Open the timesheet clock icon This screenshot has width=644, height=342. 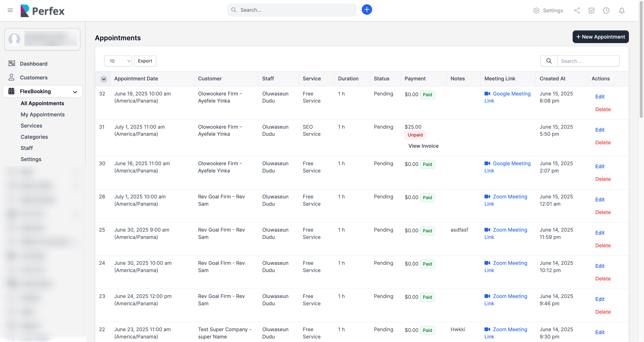[606, 10]
